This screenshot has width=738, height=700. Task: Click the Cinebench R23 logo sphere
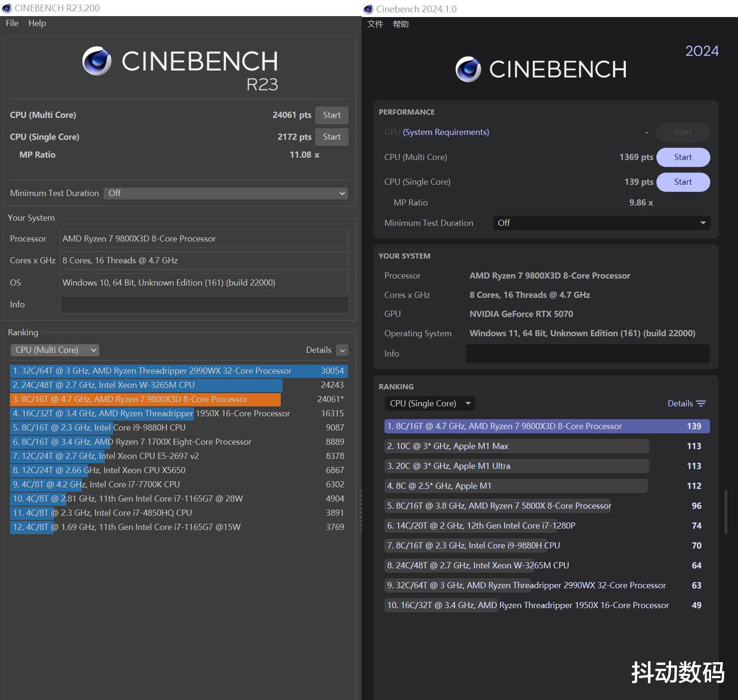click(97, 61)
